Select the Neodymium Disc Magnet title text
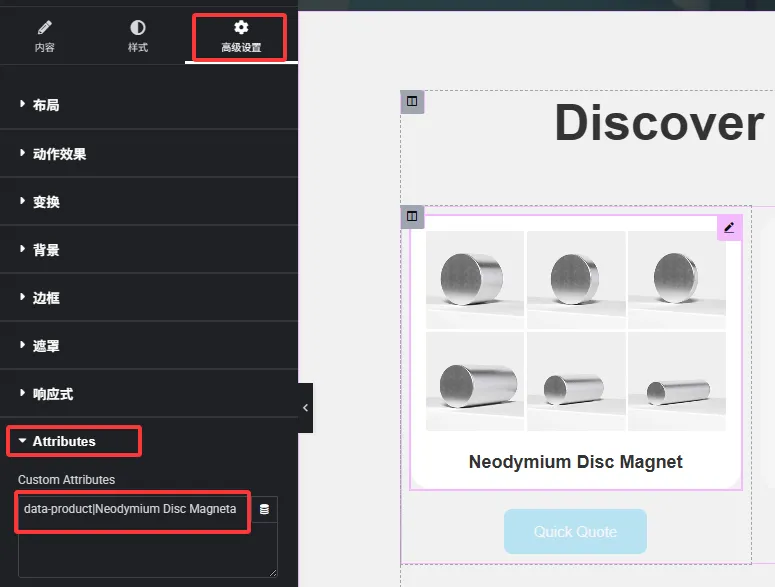 pyautogui.click(x=575, y=462)
